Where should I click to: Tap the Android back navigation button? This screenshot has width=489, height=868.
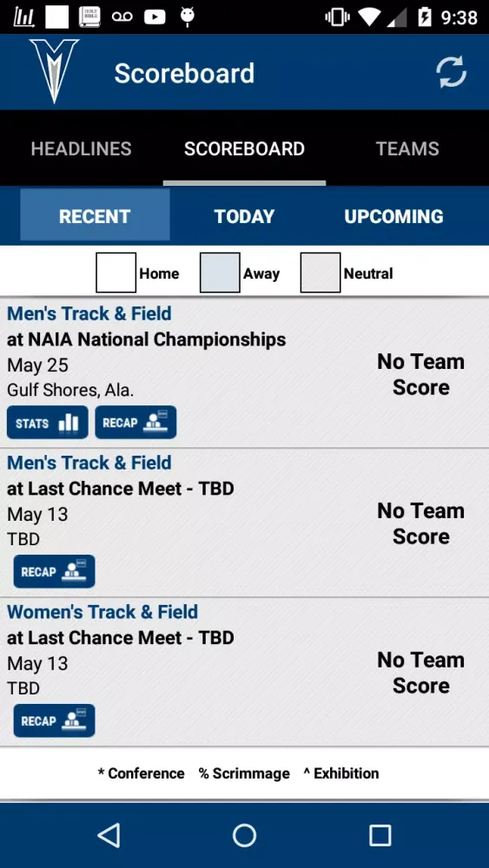pyautogui.click(x=109, y=835)
